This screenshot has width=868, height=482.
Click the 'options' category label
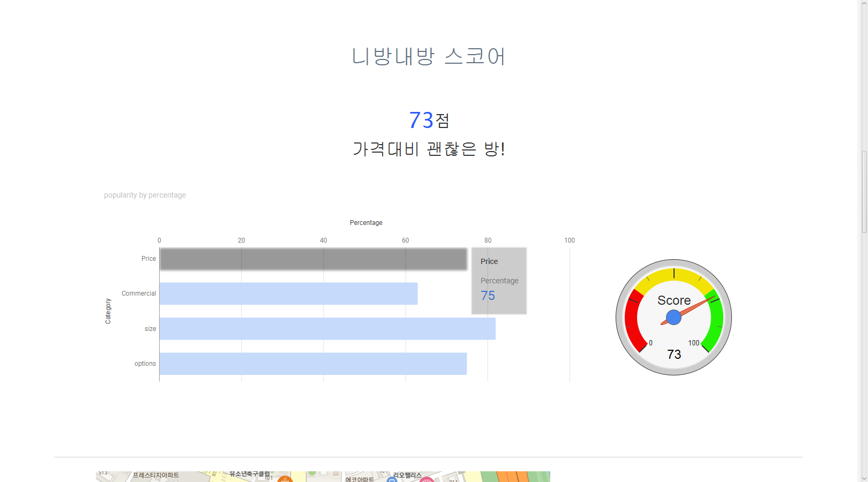point(145,364)
